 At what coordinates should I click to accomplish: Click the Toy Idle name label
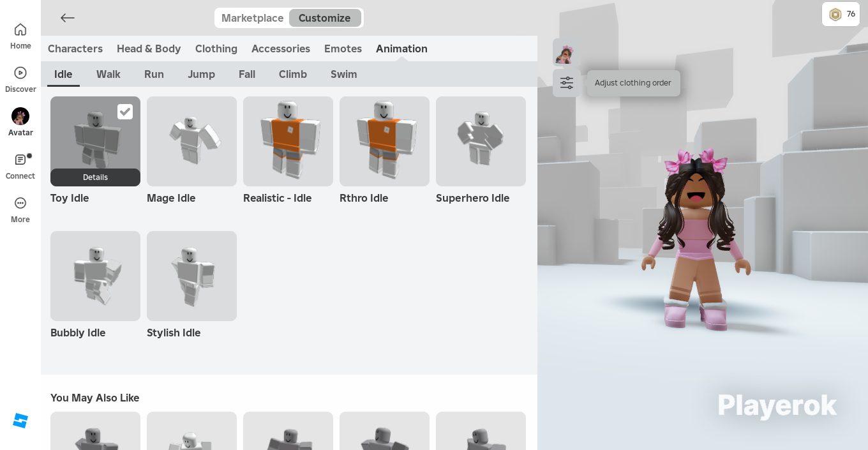70,198
